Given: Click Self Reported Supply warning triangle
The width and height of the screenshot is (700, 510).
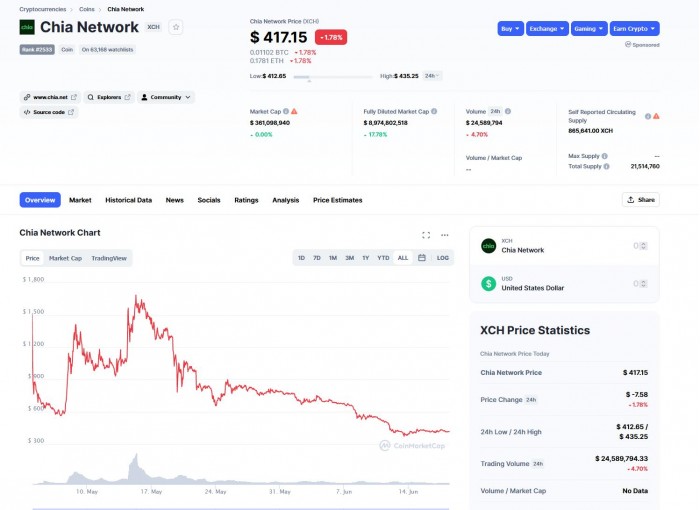Looking at the screenshot, I should (656, 117).
